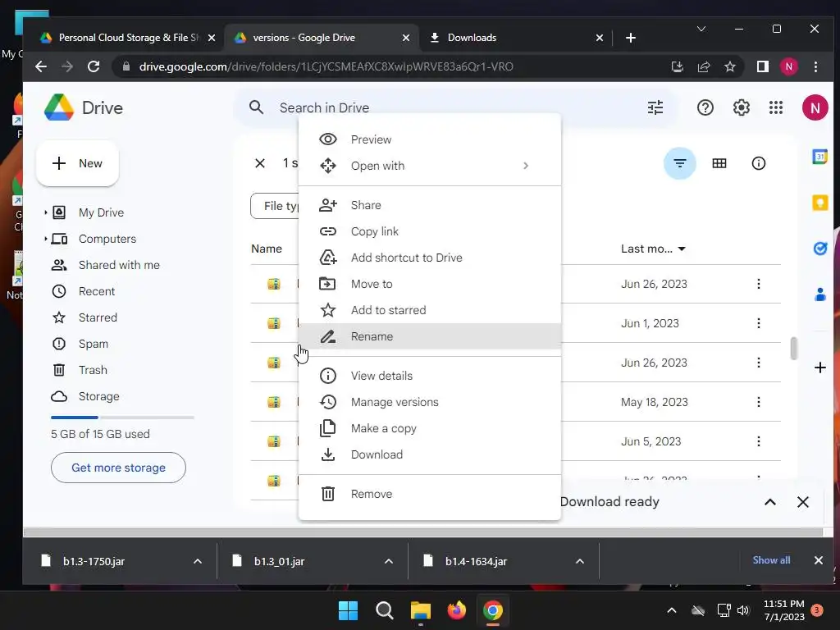Bookmark this page with star icon
840x630 pixels.
coord(729,66)
